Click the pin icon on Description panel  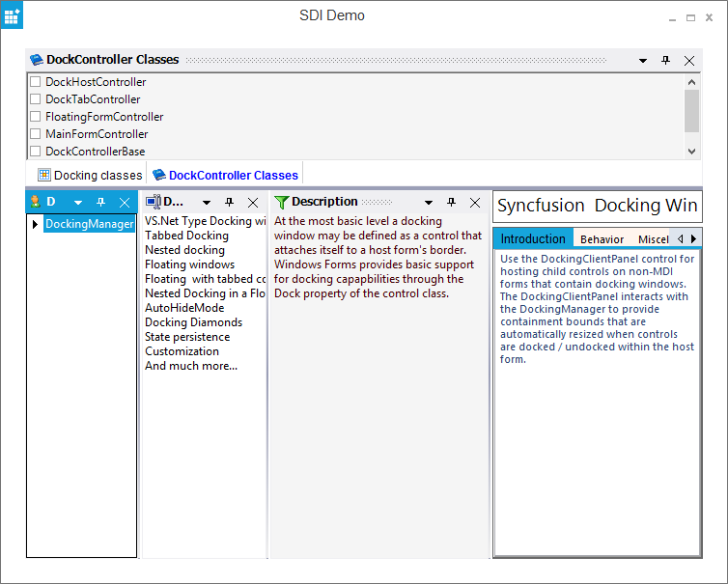tap(451, 202)
